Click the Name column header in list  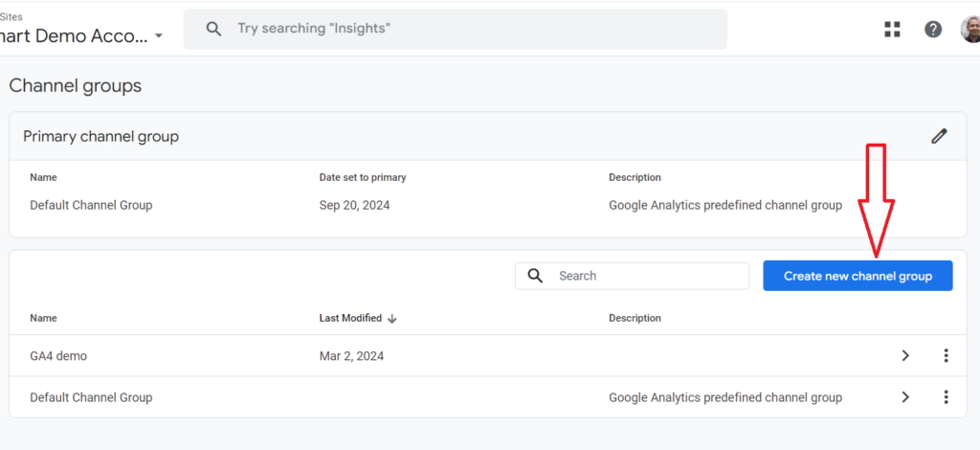coord(43,318)
